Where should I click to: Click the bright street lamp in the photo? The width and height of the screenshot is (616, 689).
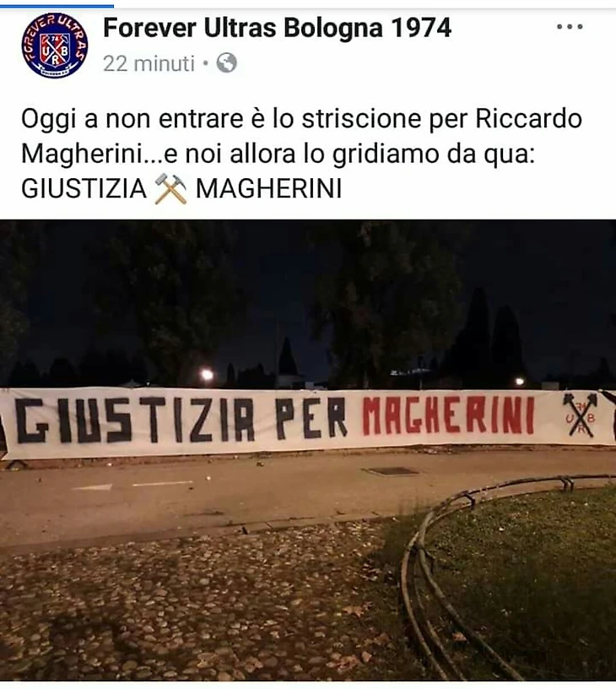point(207,375)
